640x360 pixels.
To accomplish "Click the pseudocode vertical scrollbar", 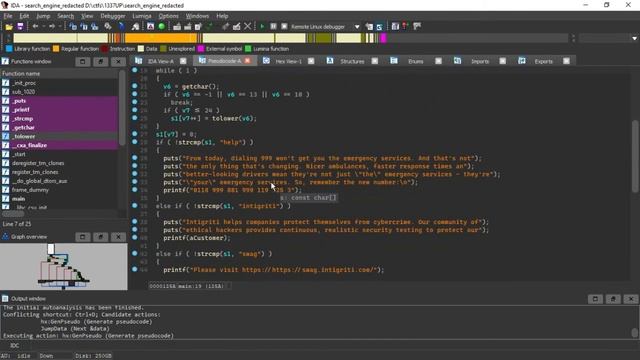I will coord(635,155).
